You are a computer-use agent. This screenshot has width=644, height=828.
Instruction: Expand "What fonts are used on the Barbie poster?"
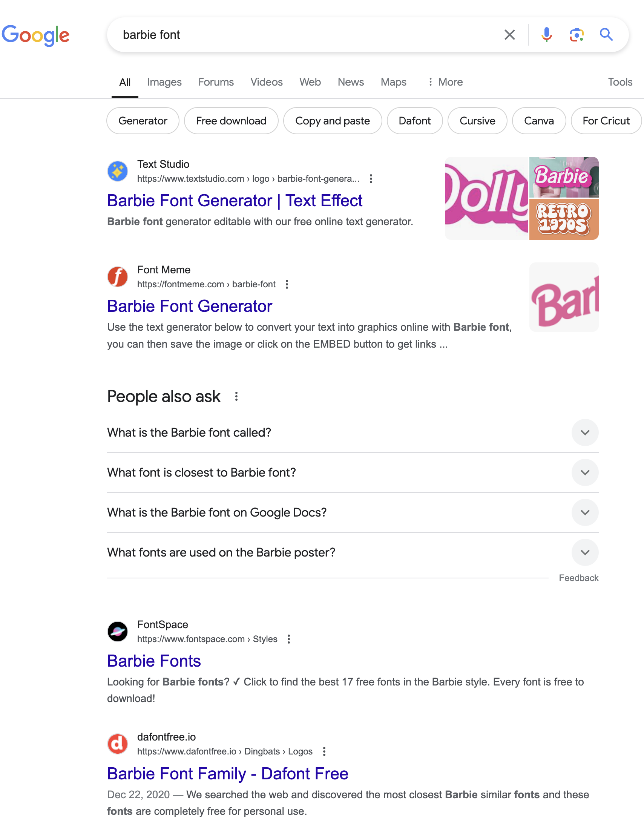(x=353, y=553)
